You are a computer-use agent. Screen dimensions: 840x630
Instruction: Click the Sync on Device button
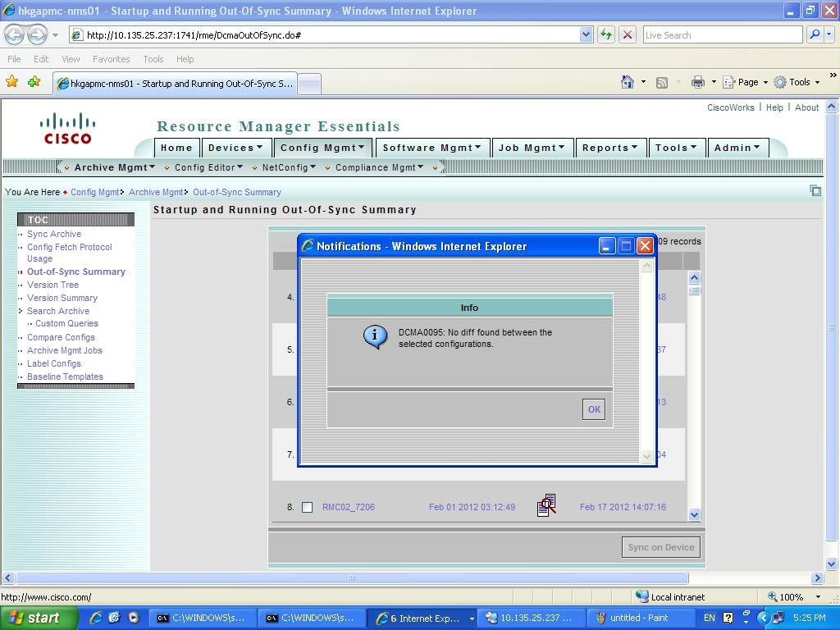tap(661, 547)
